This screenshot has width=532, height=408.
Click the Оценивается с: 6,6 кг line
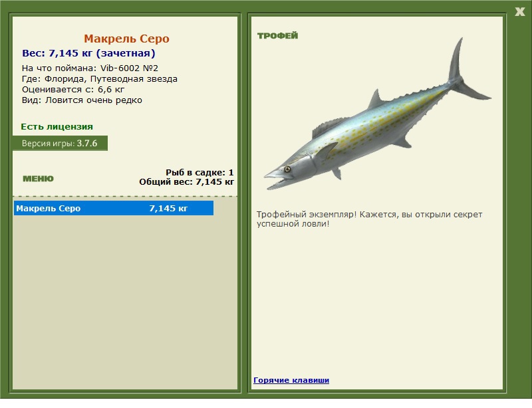tap(73, 90)
